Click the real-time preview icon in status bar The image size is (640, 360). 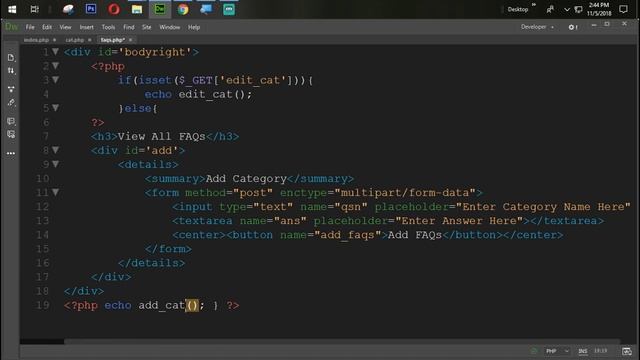[627, 351]
